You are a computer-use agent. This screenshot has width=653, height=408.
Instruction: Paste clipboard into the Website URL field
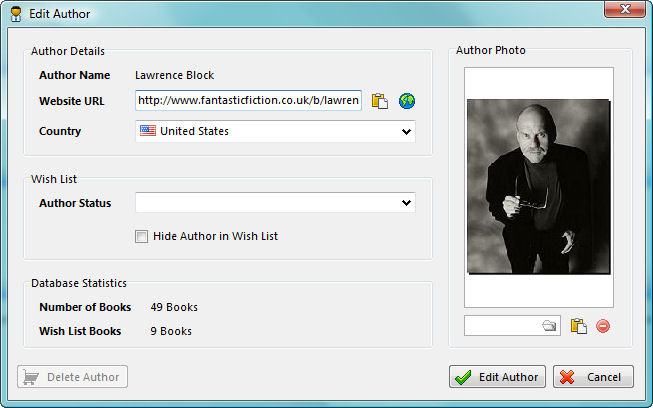(x=379, y=101)
